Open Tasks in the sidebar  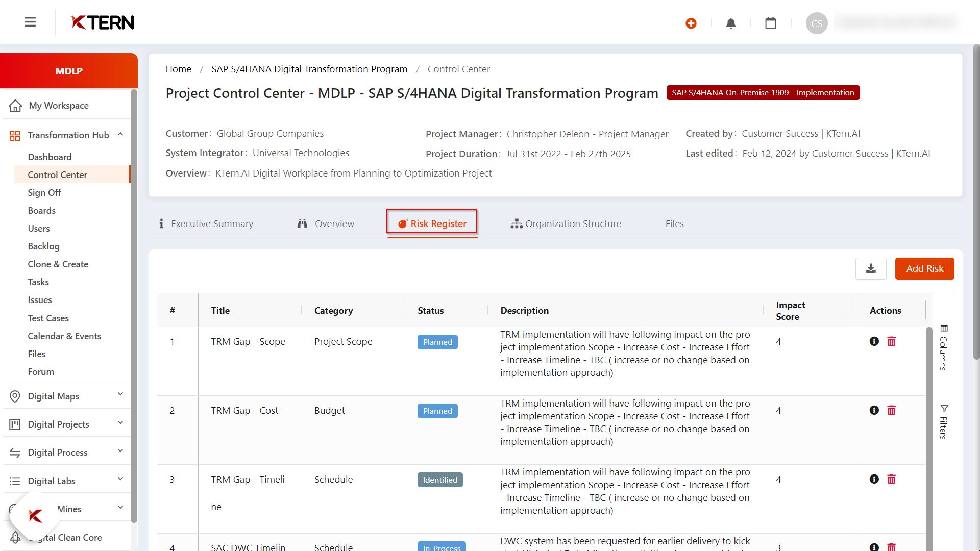38,282
